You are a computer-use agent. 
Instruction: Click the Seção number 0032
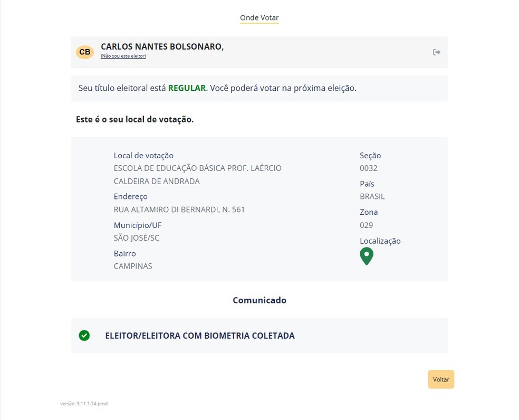368,168
